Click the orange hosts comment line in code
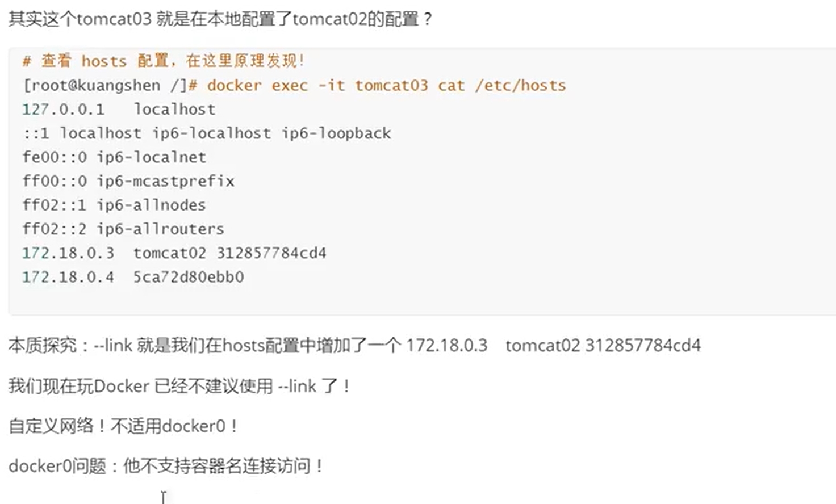836x504 pixels. point(164,61)
